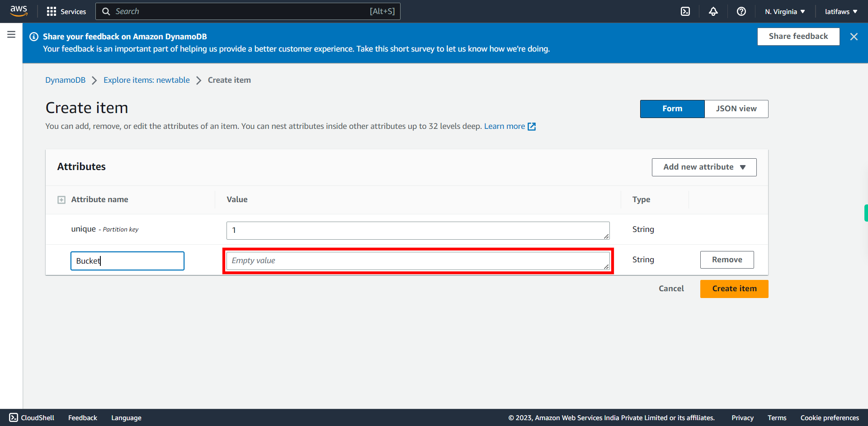Expand the N. Virginia region dropdown
This screenshot has height=426, width=868.
pos(785,11)
